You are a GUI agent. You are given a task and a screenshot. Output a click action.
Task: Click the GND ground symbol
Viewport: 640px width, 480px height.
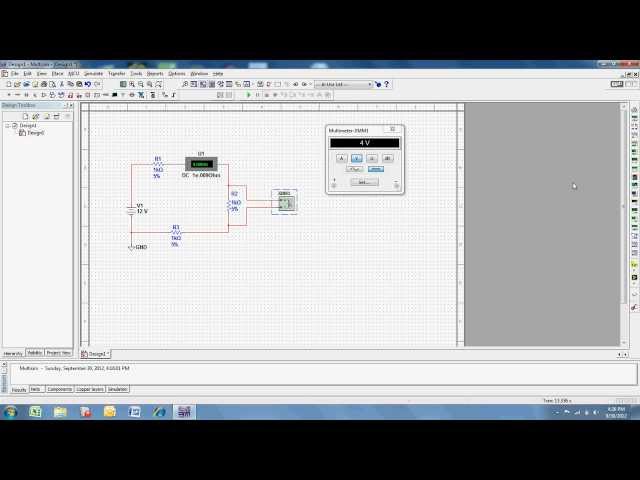(x=131, y=247)
